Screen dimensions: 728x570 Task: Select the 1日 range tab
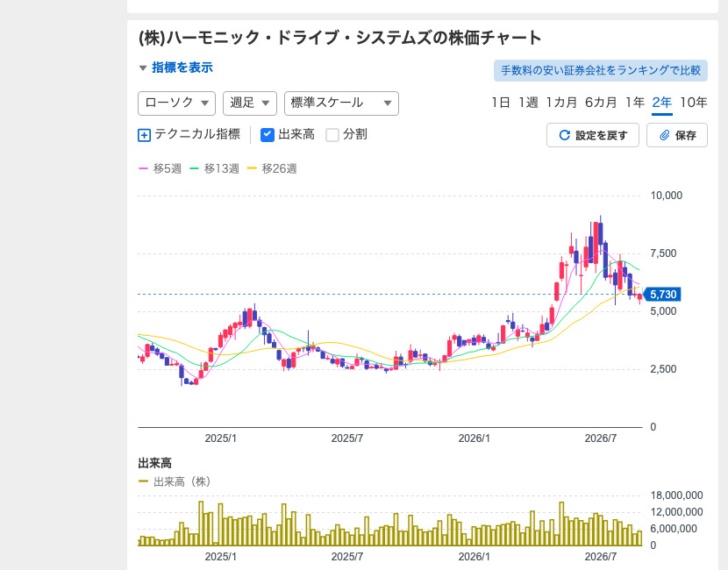pos(501,102)
